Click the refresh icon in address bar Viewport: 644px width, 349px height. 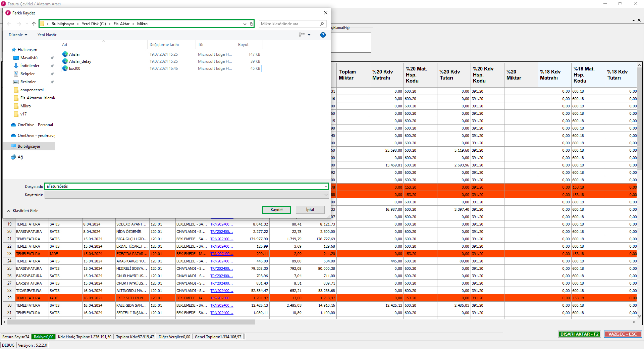pyautogui.click(x=251, y=24)
